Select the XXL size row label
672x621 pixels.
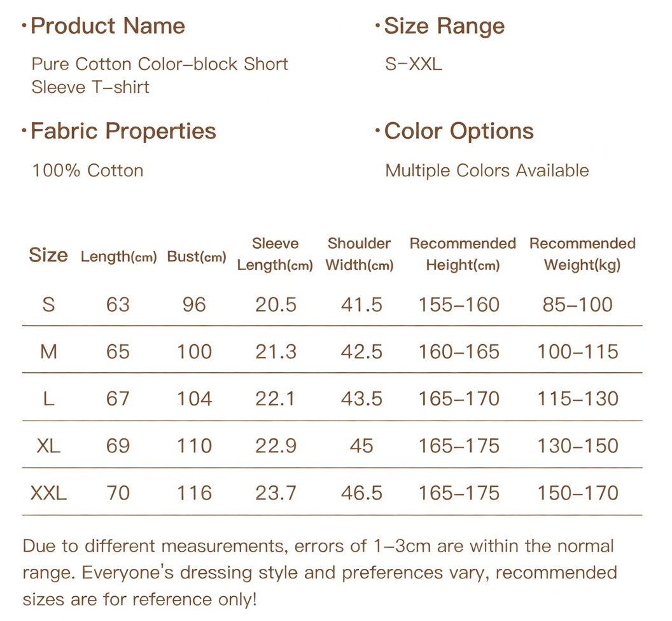click(x=48, y=492)
